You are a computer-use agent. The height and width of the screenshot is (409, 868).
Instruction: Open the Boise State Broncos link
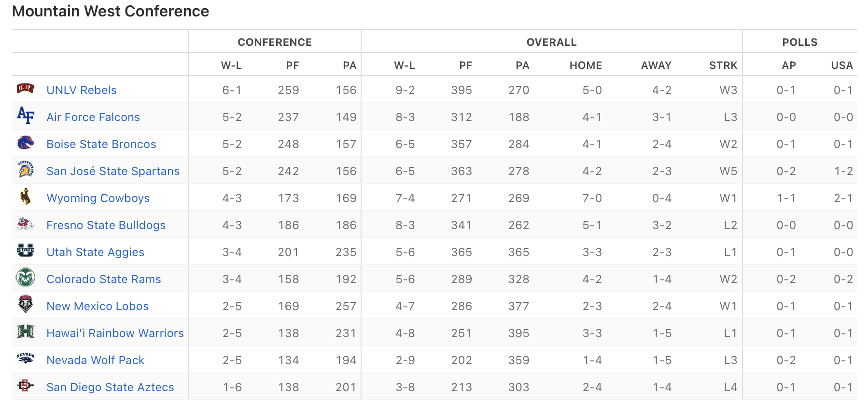pos(101,144)
